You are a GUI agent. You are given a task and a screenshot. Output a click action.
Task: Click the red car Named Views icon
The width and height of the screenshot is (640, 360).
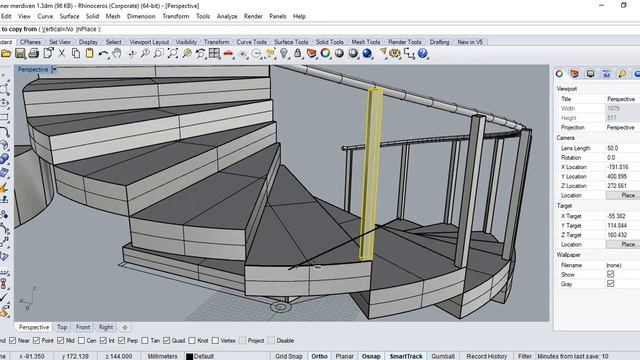point(228,53)
